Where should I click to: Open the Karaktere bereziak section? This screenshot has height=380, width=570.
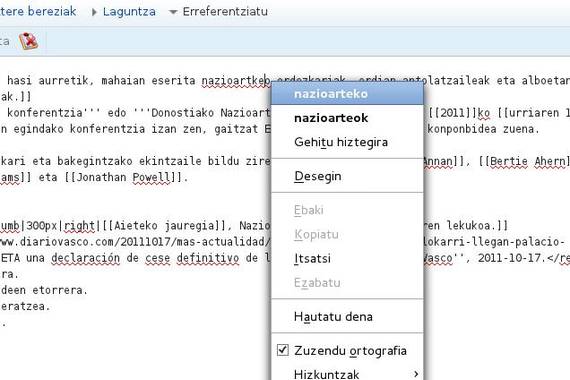click(38, 11)
